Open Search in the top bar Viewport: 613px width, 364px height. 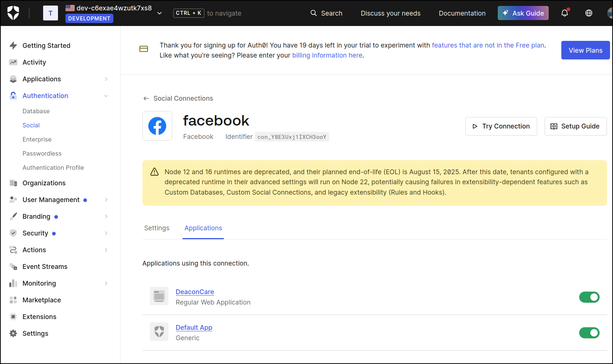point(326,13)
